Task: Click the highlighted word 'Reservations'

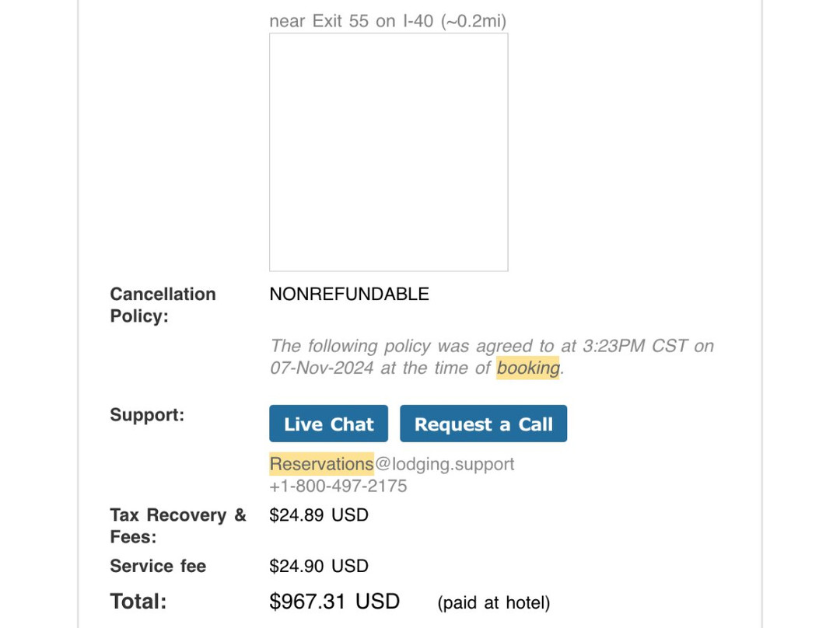Action: point(321,464)
